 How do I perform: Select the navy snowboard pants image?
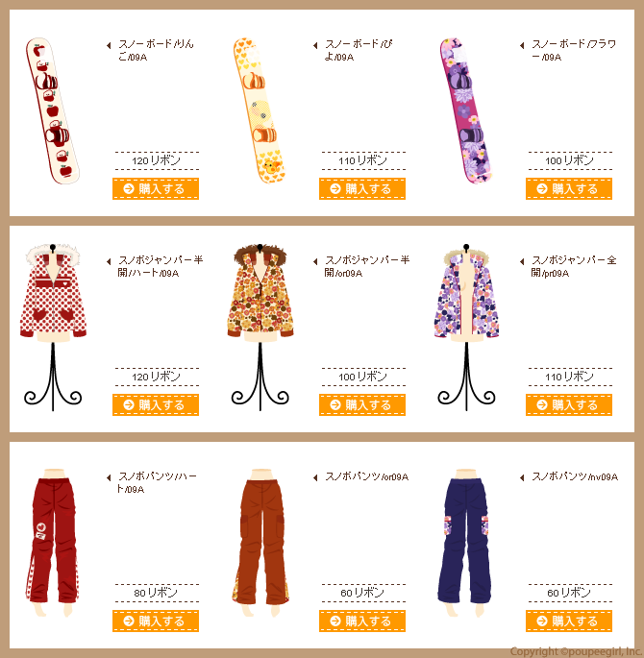(x=465, y=543)
